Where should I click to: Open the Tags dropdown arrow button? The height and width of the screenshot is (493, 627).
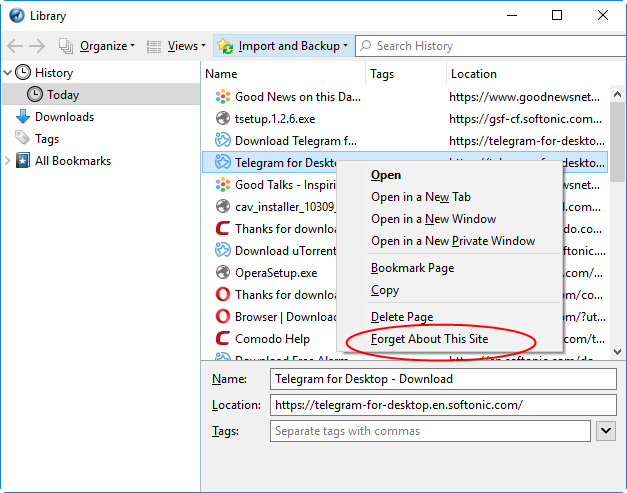point(606,431)
